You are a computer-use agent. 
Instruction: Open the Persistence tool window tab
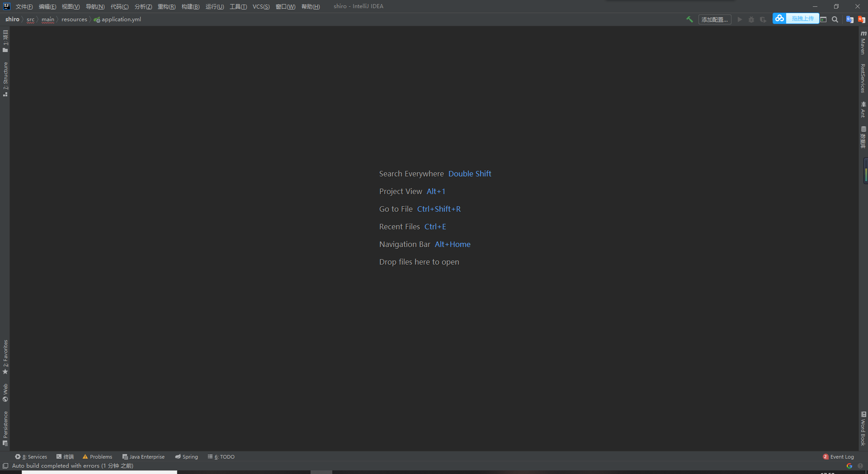(5, 428)
